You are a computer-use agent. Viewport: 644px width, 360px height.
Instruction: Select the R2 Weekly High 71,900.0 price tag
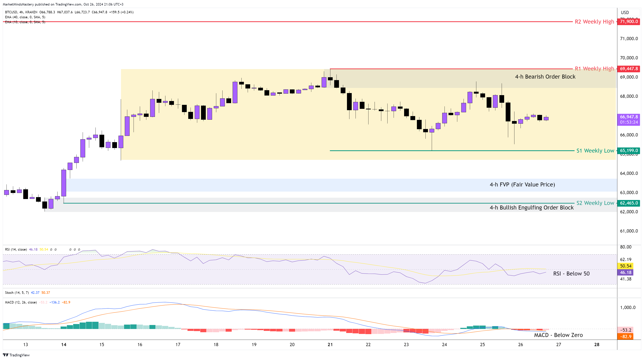point(629,22)
